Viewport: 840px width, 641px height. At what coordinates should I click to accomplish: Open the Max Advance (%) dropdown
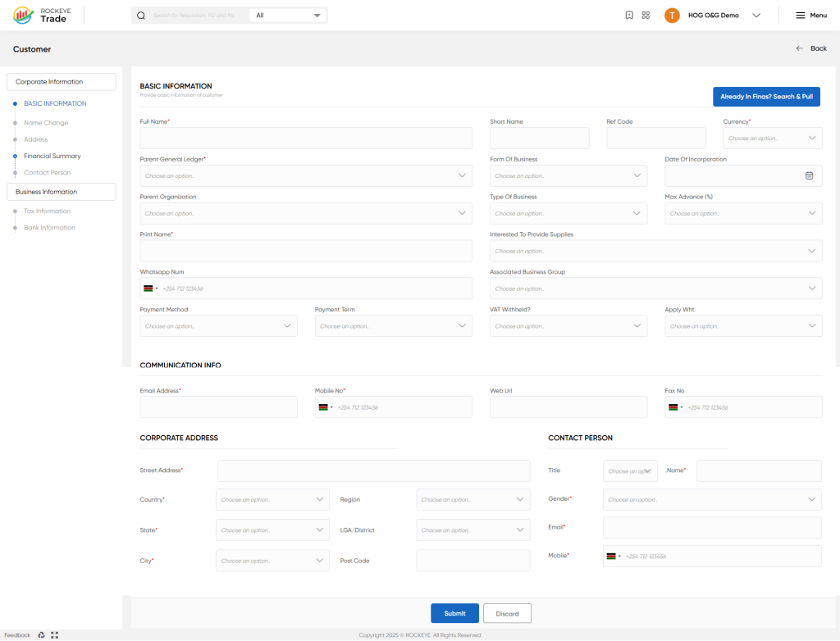743,213
